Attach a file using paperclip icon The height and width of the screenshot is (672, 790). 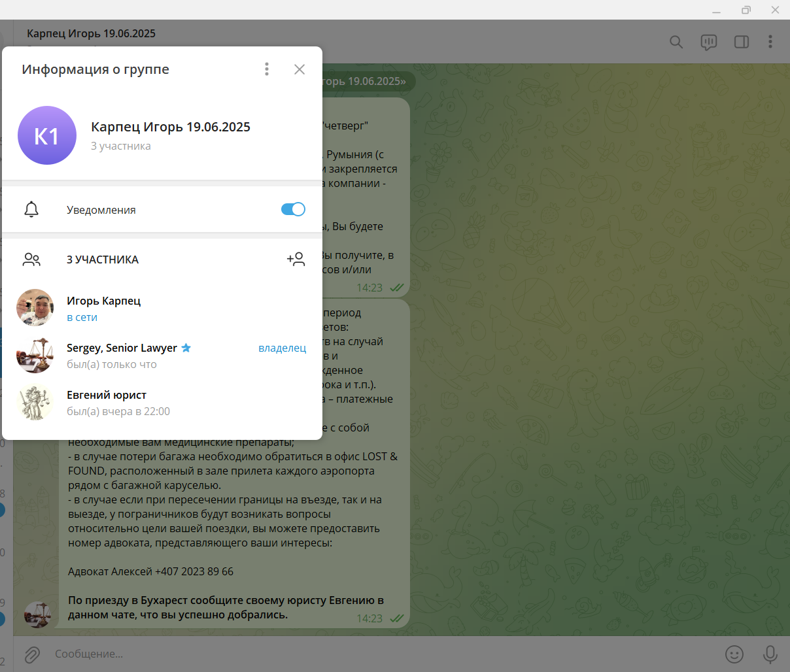click(x=32, y=654)
